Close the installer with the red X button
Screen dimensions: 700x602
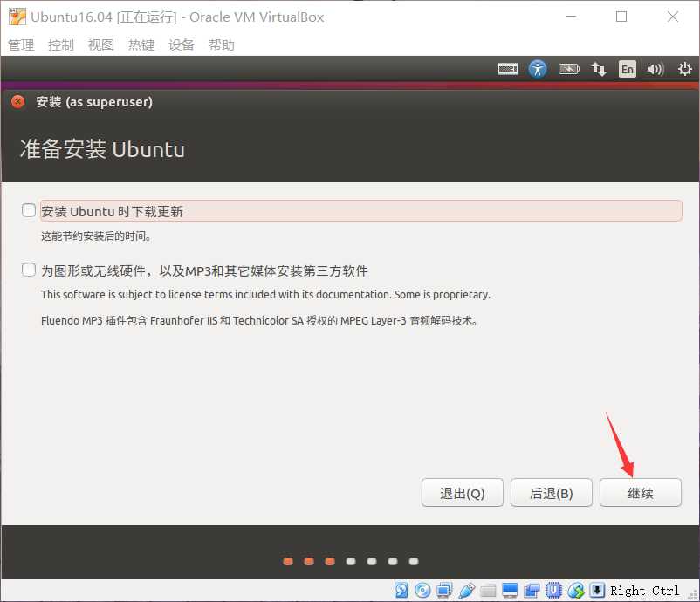[17, 102]
